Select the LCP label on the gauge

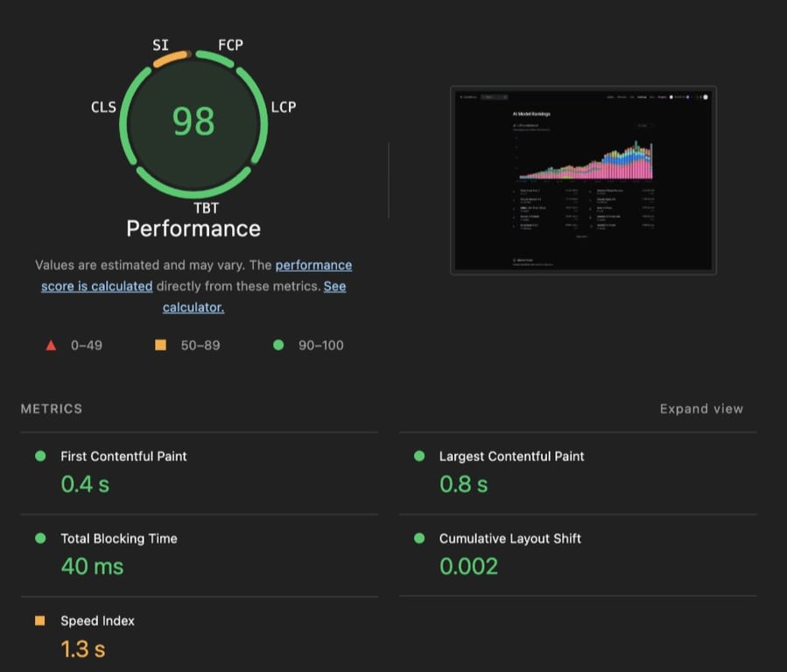(x=282, y=107)
